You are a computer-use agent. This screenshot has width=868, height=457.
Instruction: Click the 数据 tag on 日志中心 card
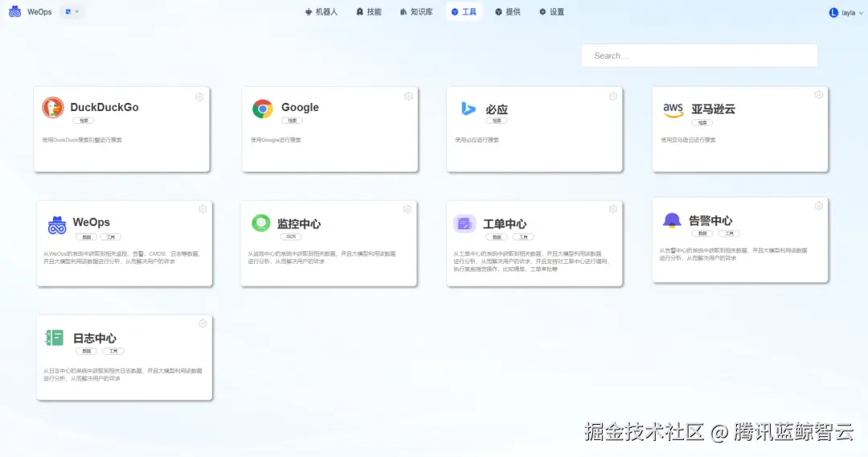coord(86,351)
